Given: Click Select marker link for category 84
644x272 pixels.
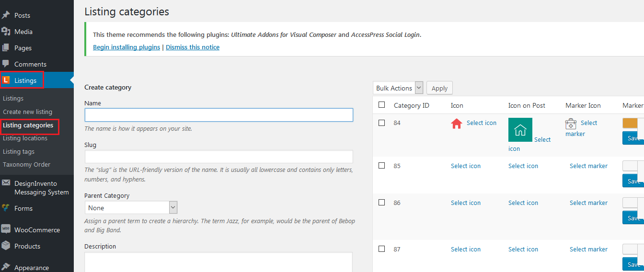Looking at the screenshot, I should (582, 128).
